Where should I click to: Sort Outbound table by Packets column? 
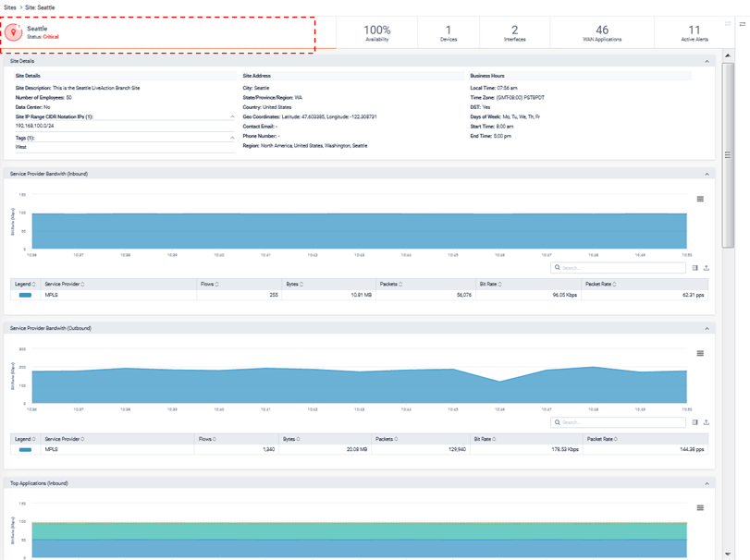click(387, 439)
